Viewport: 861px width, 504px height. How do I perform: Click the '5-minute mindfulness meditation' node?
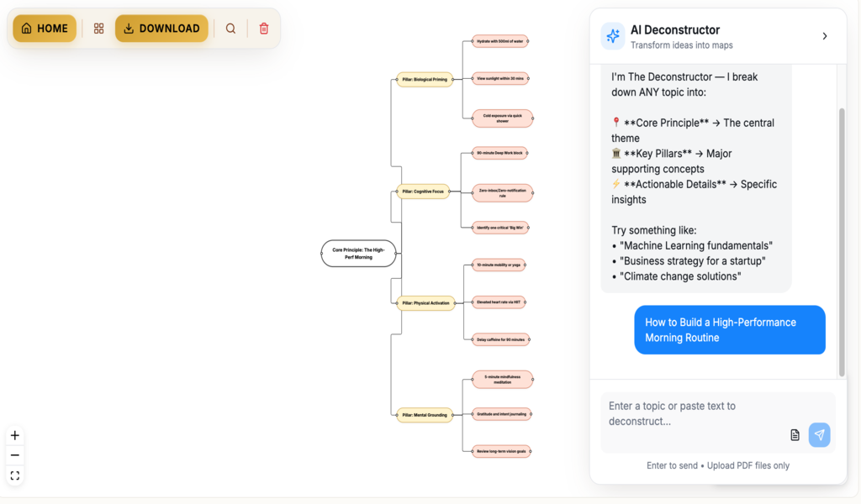[503, 379]
